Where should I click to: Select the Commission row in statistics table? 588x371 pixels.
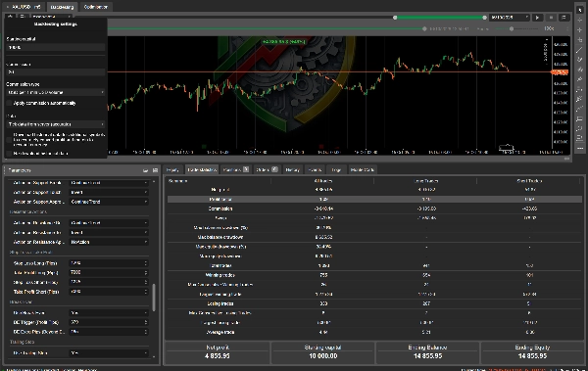point(374,209)
